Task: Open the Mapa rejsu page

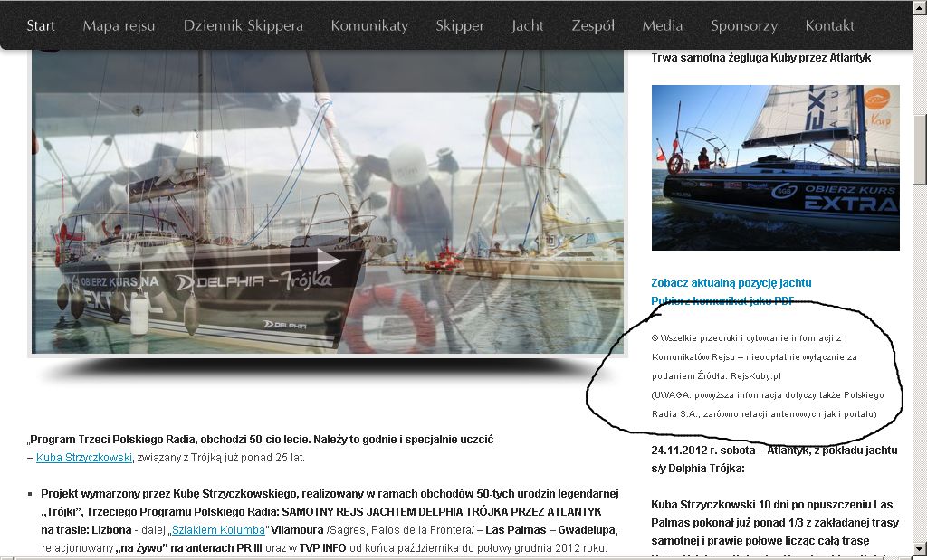Action: click(x=119, y=25)
